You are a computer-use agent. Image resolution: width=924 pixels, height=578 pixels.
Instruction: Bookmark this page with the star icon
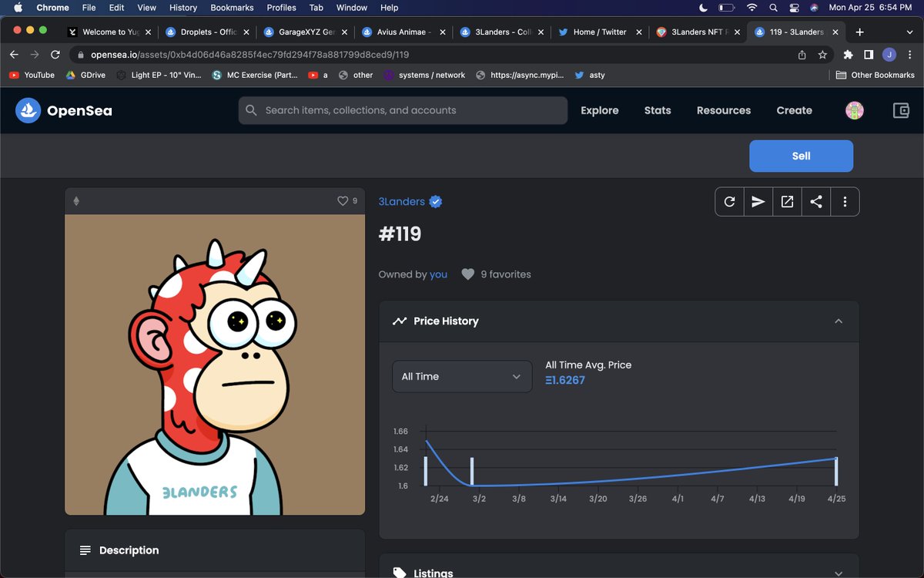pyautogui.click(x=822, y=55)
